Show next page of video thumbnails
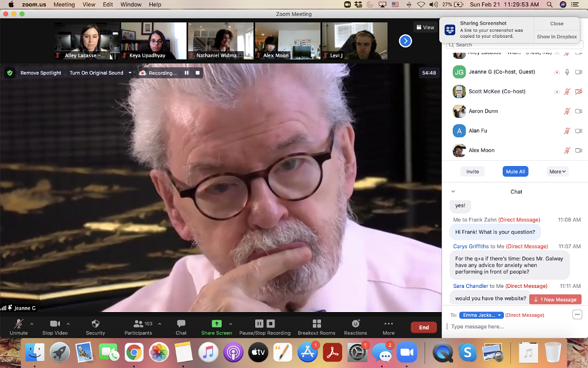588x368 pixels. [x=405, y=41]
